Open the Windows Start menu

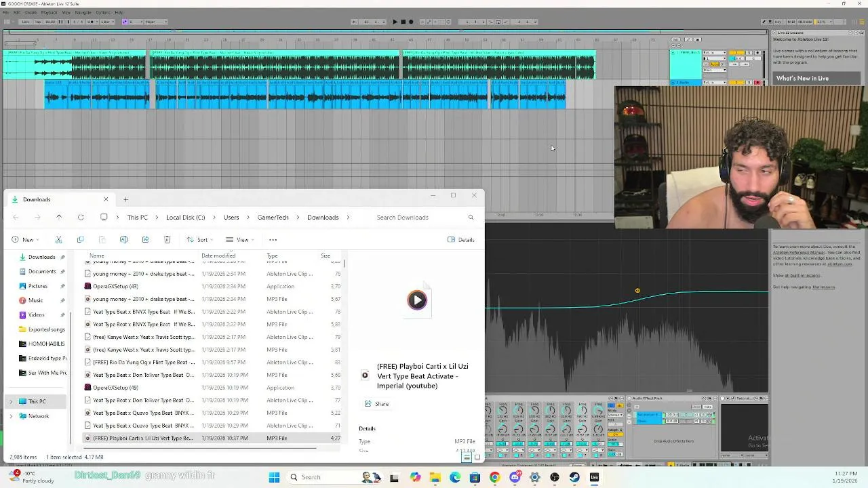(x=274, y=477)
